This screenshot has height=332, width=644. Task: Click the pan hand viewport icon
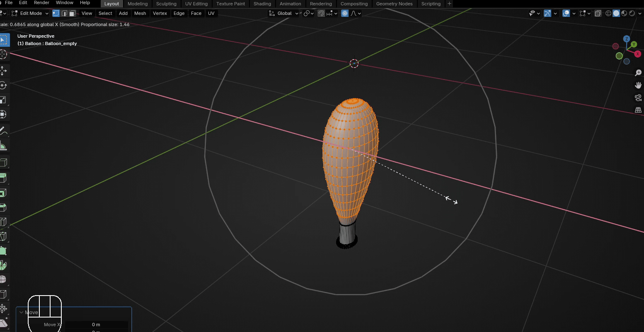click(x=638, y=85)
